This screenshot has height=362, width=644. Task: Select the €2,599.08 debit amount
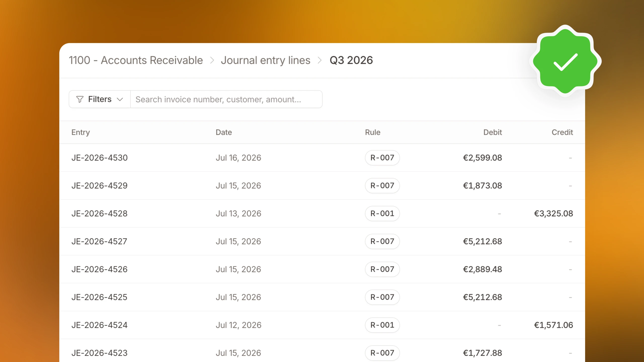482,158
